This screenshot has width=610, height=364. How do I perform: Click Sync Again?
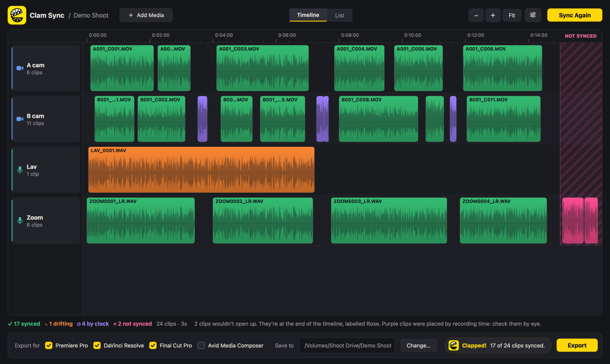tap(575, 15)
